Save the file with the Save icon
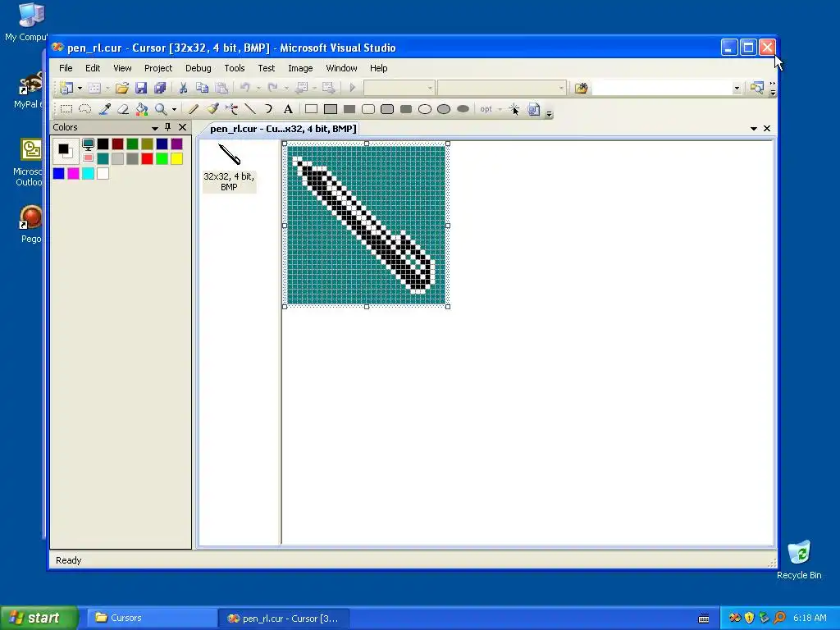The image size is (840, 630). [141, 88]
